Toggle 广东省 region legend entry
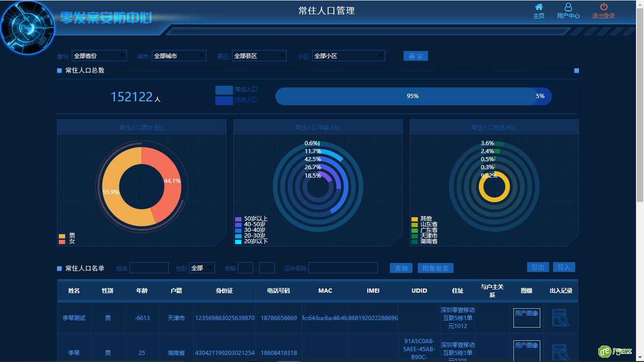 (x=424, y=230)
